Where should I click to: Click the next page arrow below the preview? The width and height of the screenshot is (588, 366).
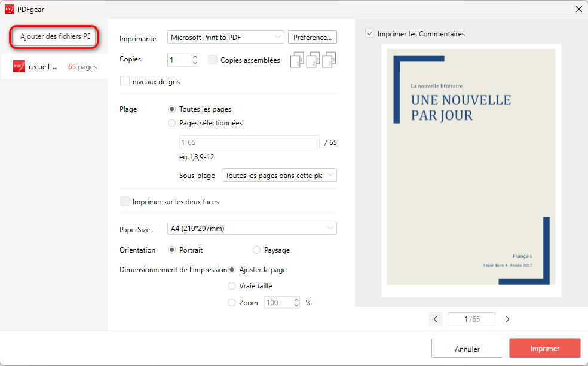[x=507, y=319]
